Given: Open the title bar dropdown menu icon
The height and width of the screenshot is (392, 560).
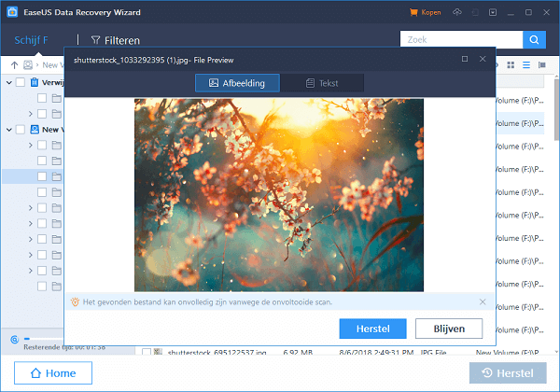Looking at the screenshot, I should point(491,13).
